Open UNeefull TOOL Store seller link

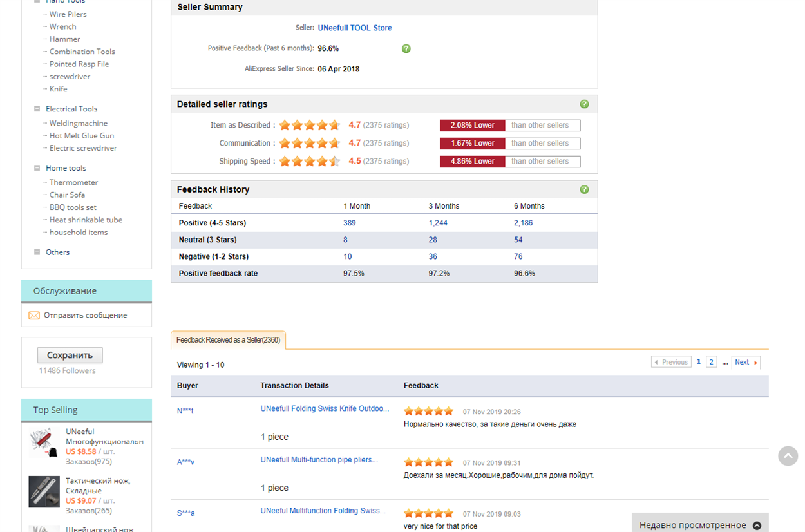click(354, 28)
